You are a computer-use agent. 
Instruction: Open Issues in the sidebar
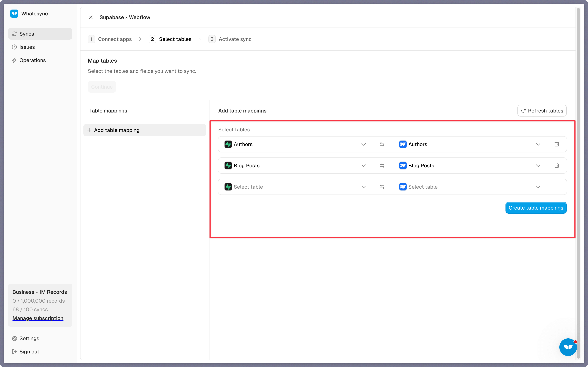[27, 47]
